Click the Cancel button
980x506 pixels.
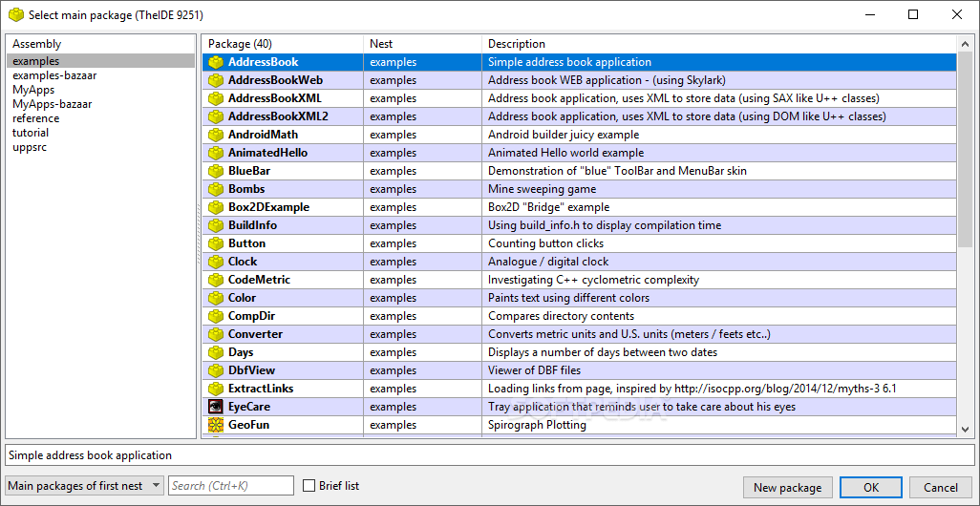pyautogui.click(x=941, y=487)
